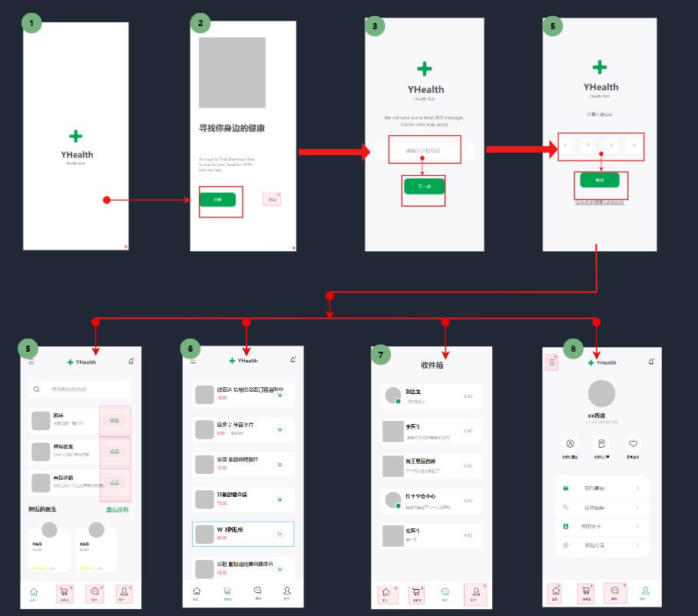Open the account tab on the 收件箱 screen
Image resolution: width=698 pixels, height=616 pixels.
475,594
